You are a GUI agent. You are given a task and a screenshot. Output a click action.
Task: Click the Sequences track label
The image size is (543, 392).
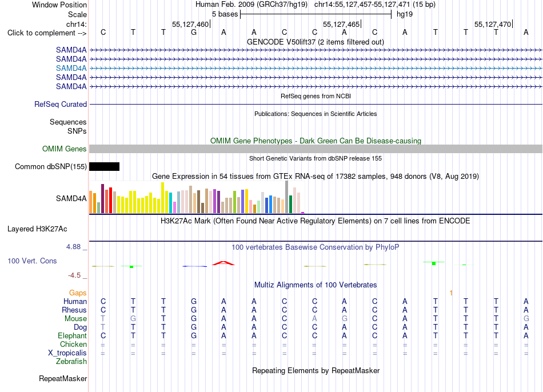68,122
